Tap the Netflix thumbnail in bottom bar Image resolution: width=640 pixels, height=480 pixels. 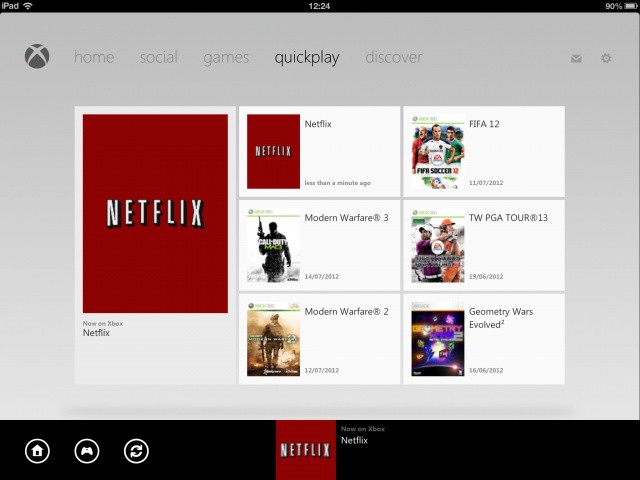pos(305,450)
